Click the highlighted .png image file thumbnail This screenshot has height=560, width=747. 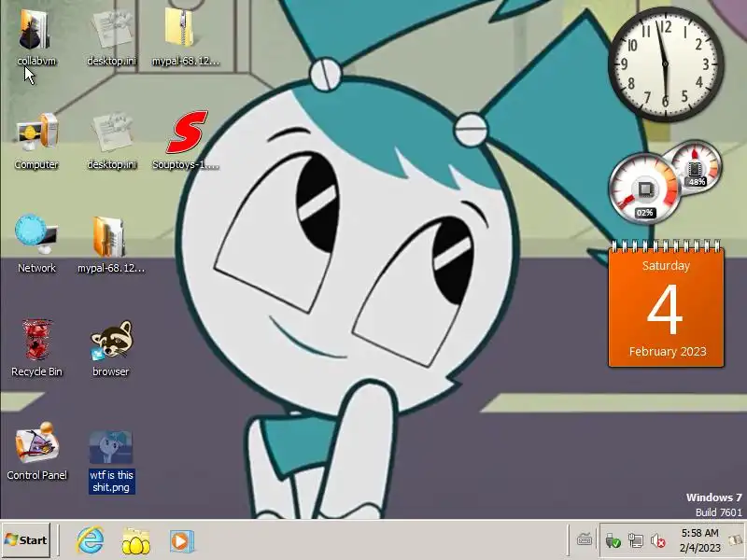click(x=111, y=447)
